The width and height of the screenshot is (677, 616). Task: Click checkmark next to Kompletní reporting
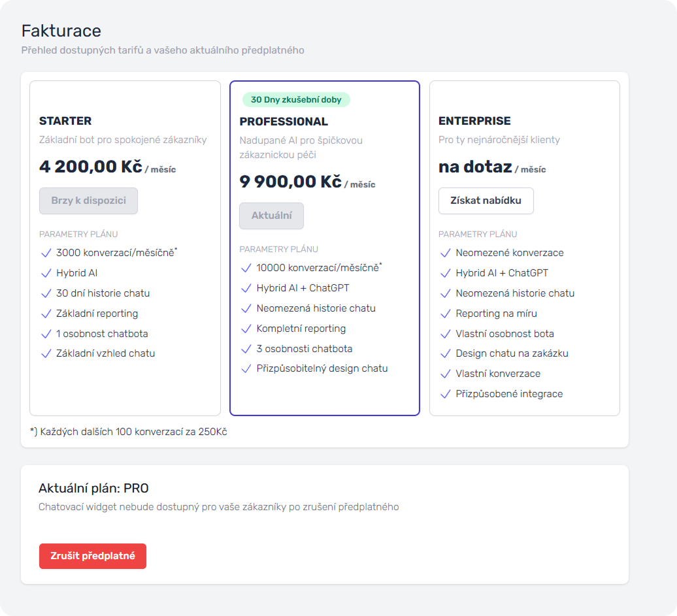(246, 329)
